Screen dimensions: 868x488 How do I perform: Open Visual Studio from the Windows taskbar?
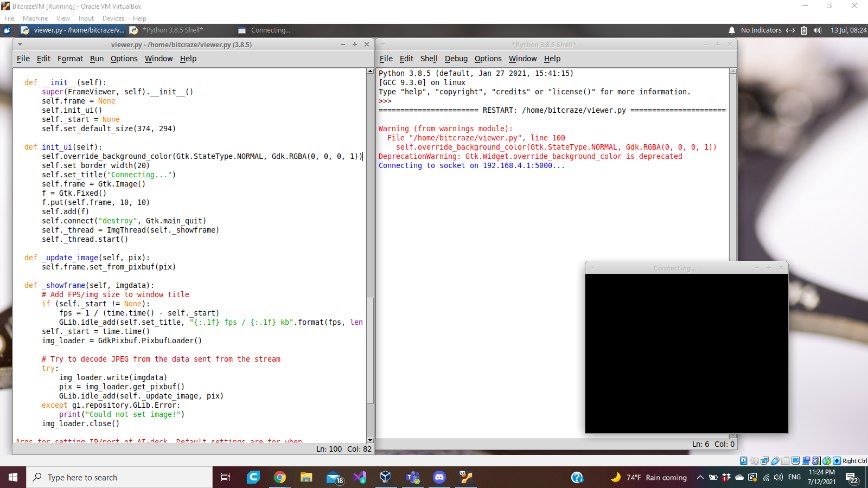tap(359, 477)
